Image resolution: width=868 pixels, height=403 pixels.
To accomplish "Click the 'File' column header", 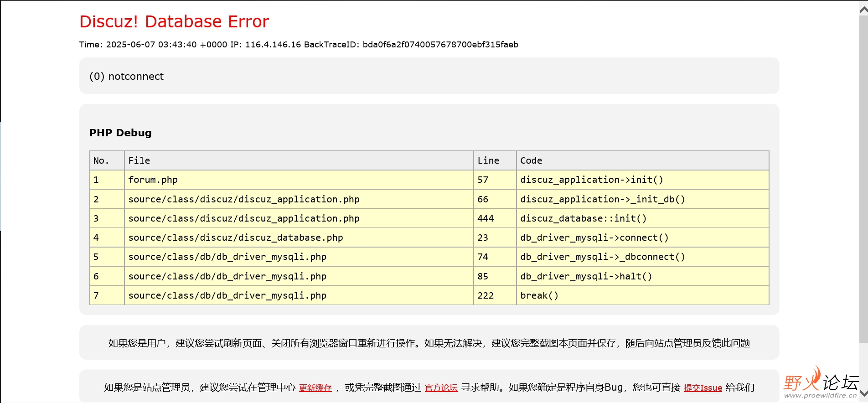I will click(299, 160).
